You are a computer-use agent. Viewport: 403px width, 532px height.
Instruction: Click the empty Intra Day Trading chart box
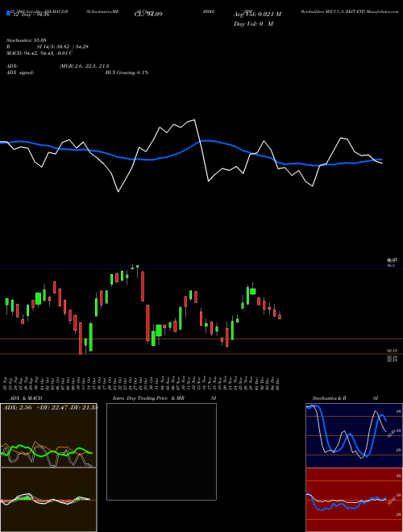[x=161, y=451]
